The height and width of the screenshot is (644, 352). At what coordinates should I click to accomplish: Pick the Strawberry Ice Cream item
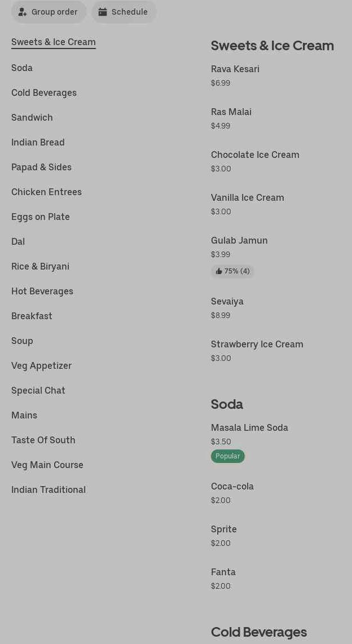pyautogui.click(x=257, y=345)
